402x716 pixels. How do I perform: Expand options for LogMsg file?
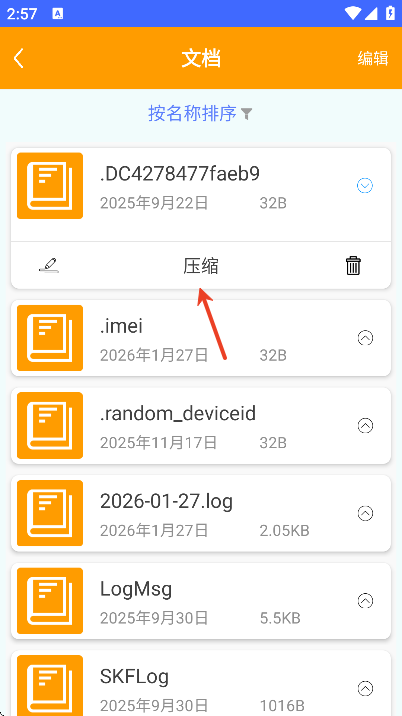[x=365, y=601]
